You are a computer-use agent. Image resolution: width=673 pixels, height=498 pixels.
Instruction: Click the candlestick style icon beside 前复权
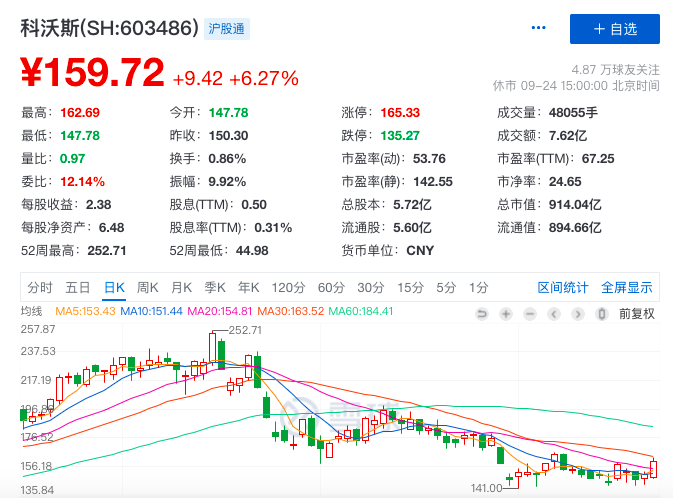tap(601, 313)
